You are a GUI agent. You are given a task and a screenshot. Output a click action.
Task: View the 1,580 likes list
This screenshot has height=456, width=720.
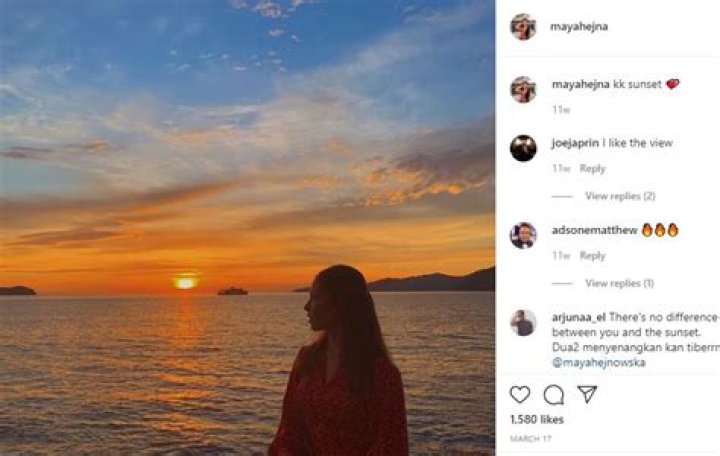(x=536, y=420)
